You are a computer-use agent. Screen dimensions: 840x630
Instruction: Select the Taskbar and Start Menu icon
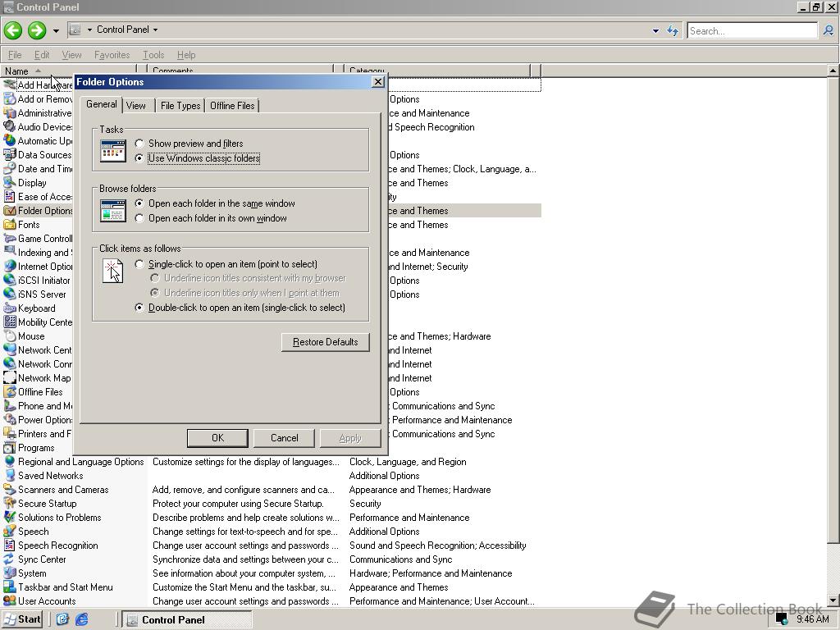point(10,587)
